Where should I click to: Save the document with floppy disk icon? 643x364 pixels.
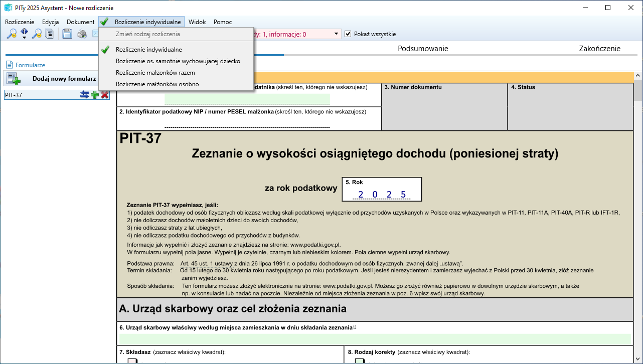click(67, 34)
